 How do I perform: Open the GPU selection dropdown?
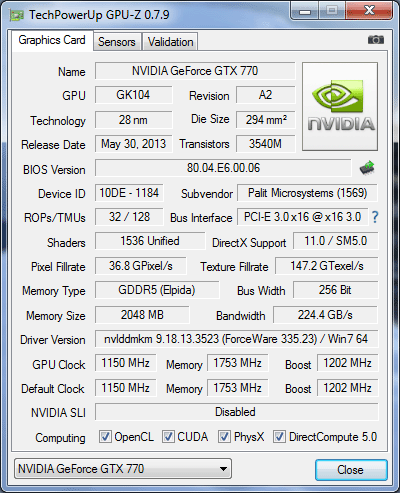pyautogui.click(x=123, y=469)
